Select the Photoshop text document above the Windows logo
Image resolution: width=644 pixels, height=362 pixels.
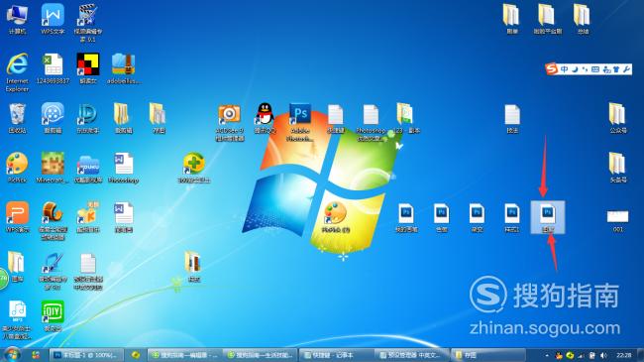tap(371, 122)
